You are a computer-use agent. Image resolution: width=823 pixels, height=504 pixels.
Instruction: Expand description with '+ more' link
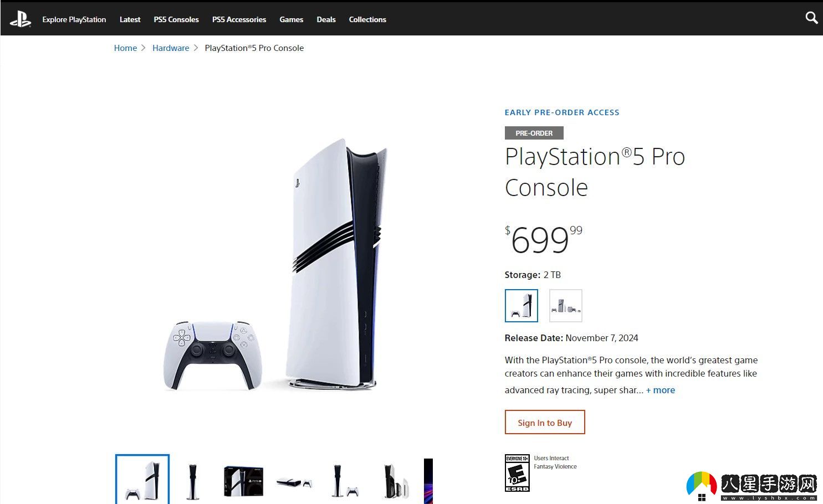(x=661, y=390)
